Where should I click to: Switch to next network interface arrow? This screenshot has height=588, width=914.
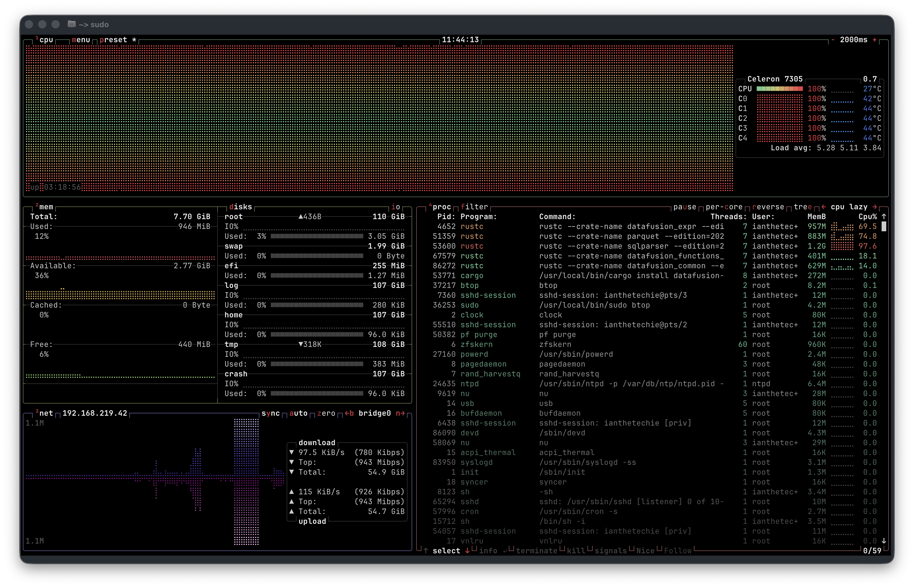(400, 413)
